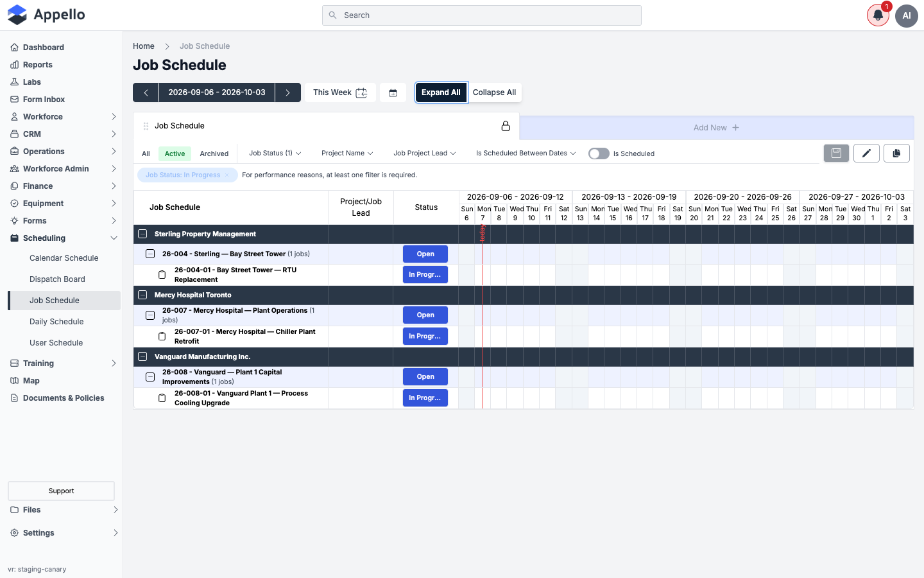Go to previous date range arrow
This screenshot has width=924, height=578.
146,92
